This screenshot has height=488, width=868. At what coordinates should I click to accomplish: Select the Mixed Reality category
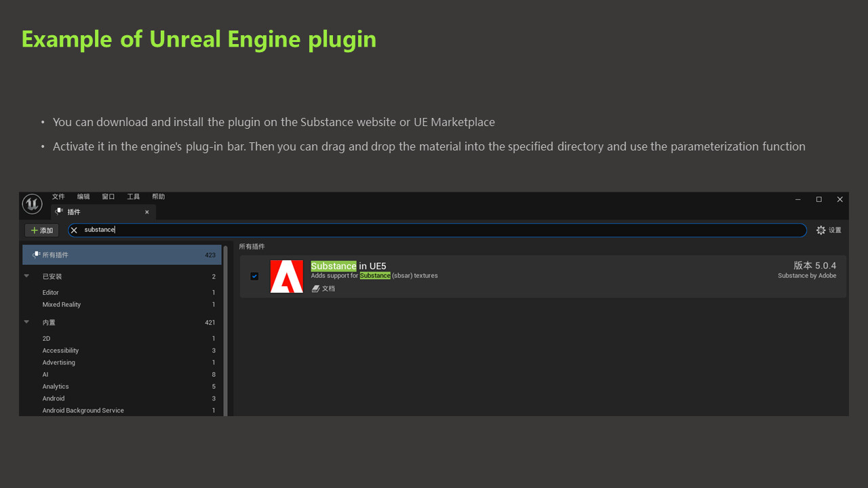(x=122, y=305)
